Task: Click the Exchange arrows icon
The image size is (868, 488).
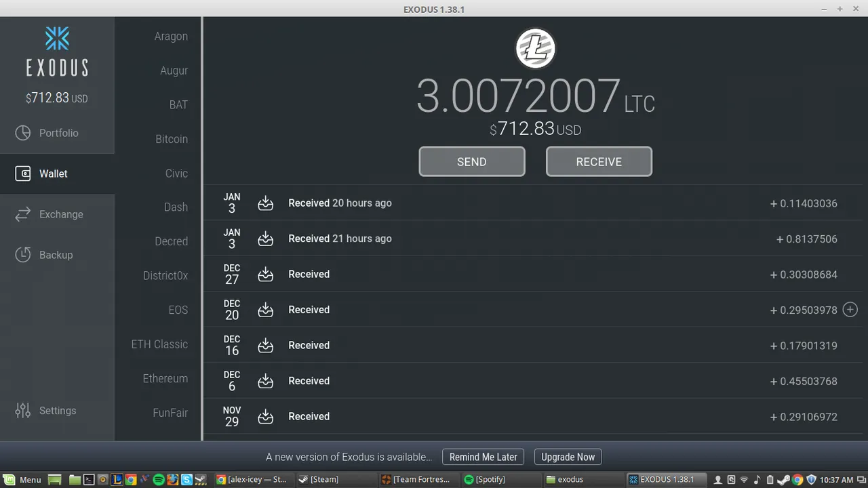Action: [23, 214]
